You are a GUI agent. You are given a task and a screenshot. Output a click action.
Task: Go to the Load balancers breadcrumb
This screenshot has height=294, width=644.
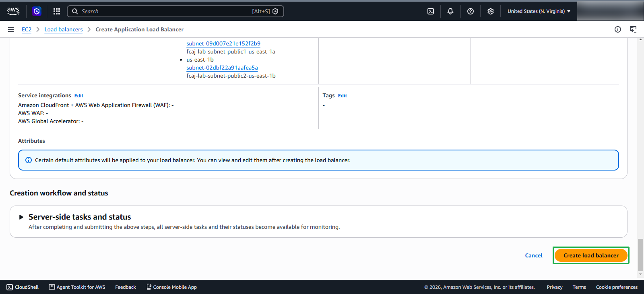pyautogui.click(x=64, y=29)
